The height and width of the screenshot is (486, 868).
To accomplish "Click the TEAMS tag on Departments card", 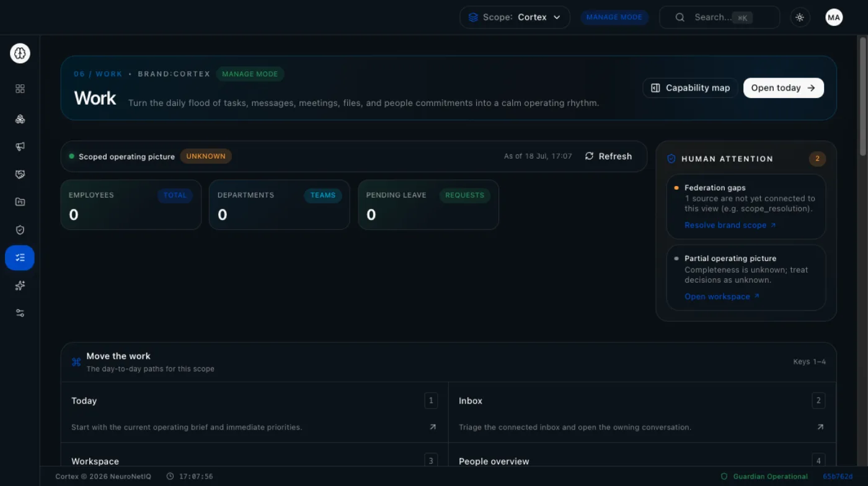I will tap(322, 195).
